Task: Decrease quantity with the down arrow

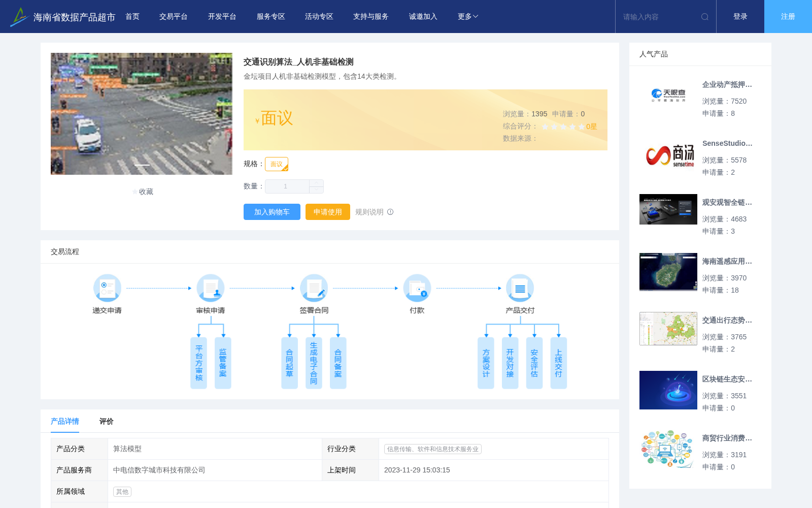Action: click(x=316, y=190)
